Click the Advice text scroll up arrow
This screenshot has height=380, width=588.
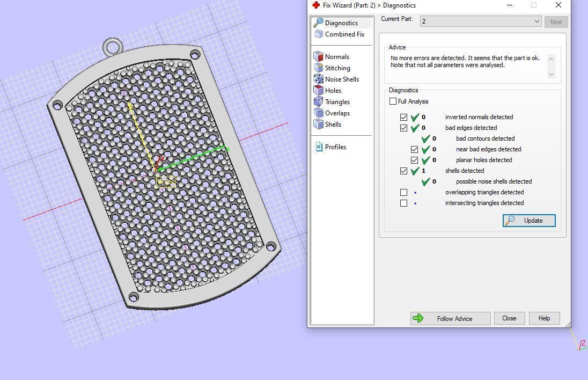coord(551,59)
